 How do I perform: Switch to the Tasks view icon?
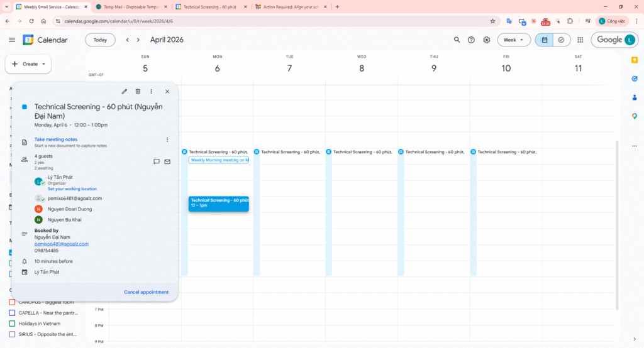pyautogui.click(x=560, y=40)
